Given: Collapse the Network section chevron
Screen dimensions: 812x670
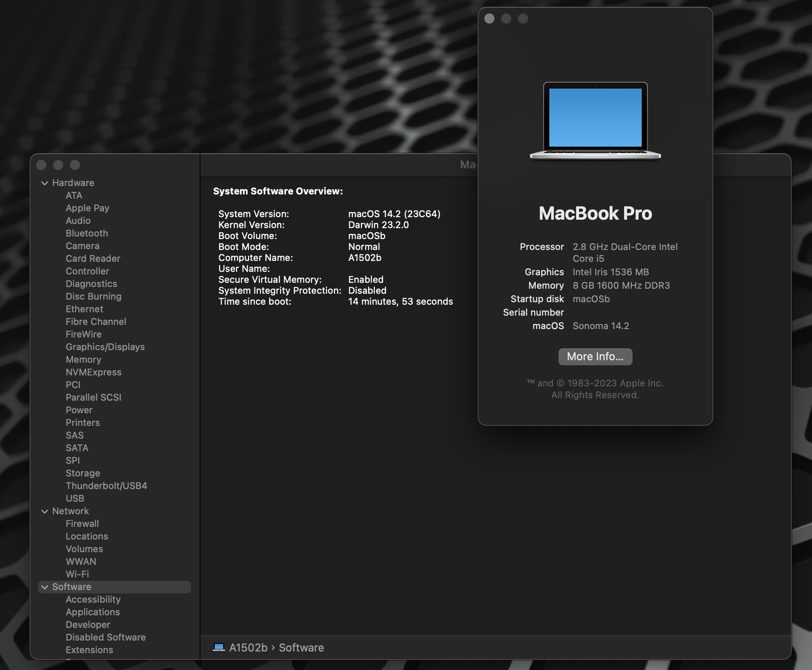Looking at the screenshot, I should pos(45,511).
